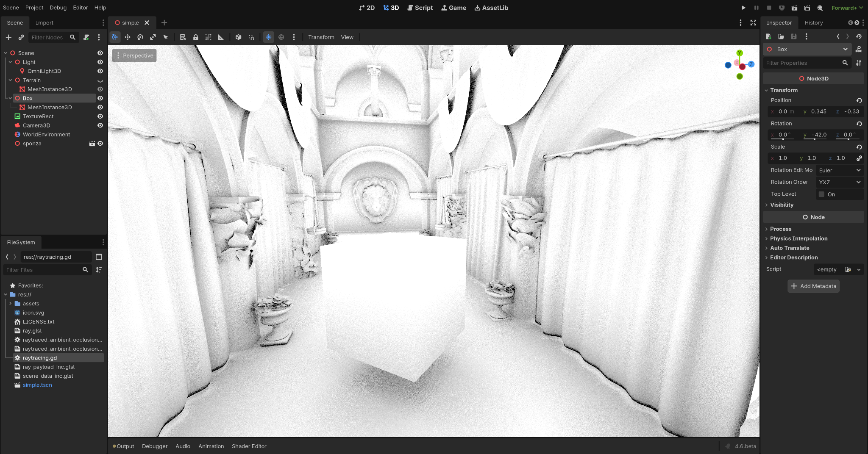Open sun and environment settings dots
Viewport: 868px width, 454px height.
[x=294, y=37]
